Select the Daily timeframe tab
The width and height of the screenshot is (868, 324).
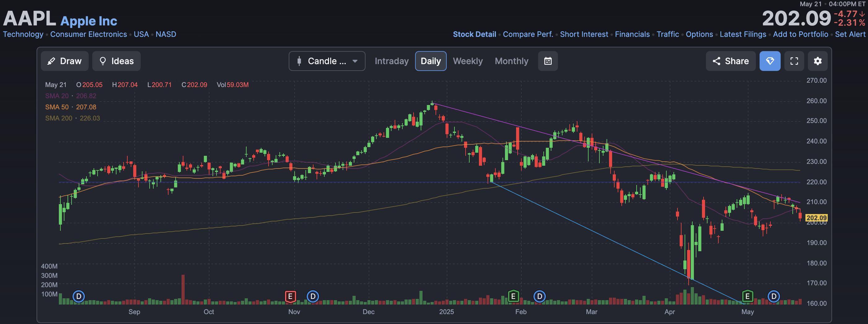(431, 61)
